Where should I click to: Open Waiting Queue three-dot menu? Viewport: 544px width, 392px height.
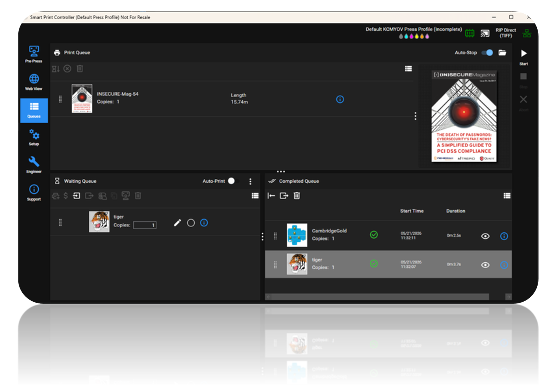(250, 181)
